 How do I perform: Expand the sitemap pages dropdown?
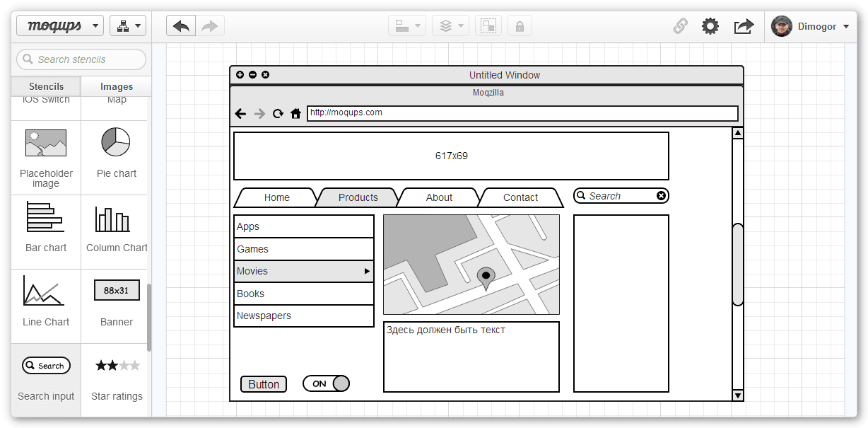click(x=128, y=26)
